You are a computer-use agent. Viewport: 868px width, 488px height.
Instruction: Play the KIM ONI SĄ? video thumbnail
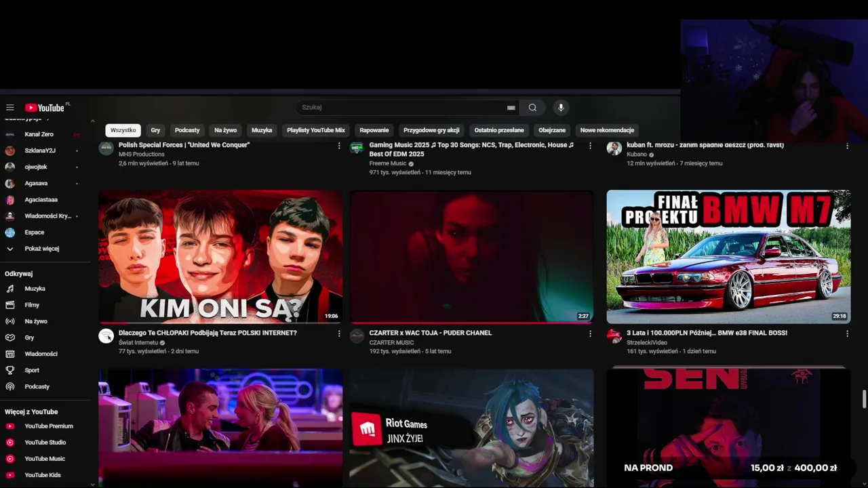[220, 256]
